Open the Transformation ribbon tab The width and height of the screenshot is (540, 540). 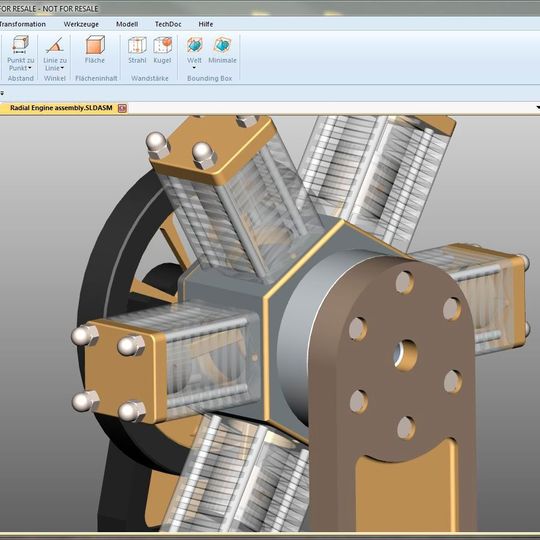pos(23,24)
